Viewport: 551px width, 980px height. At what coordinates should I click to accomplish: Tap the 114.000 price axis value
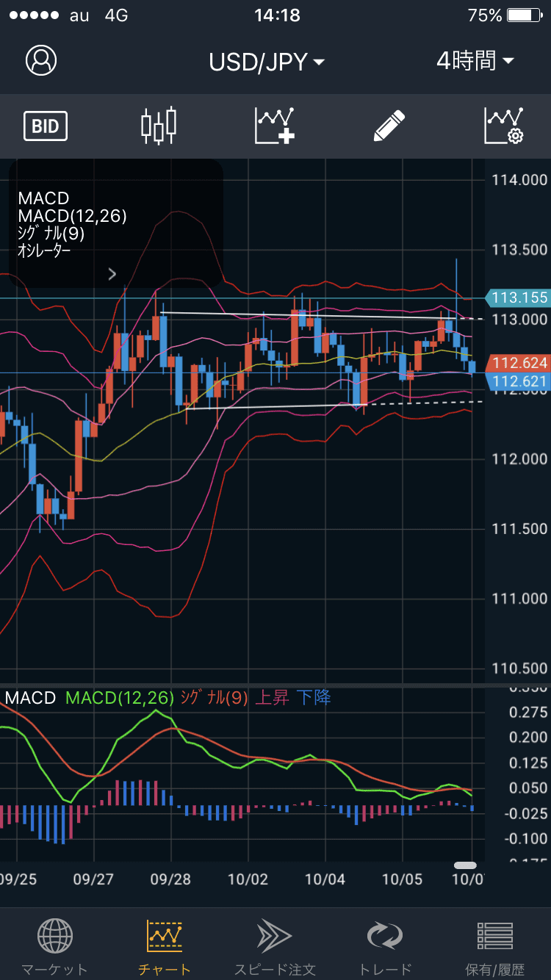point(519,180)
